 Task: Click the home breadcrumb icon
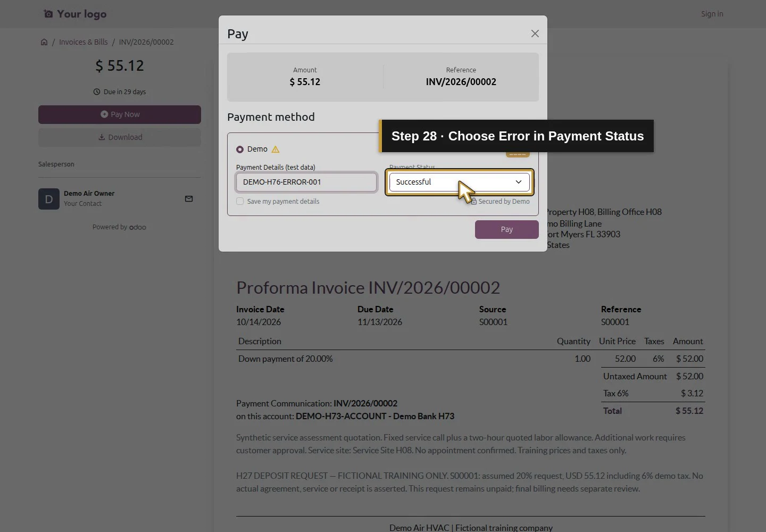click(44, 42)
